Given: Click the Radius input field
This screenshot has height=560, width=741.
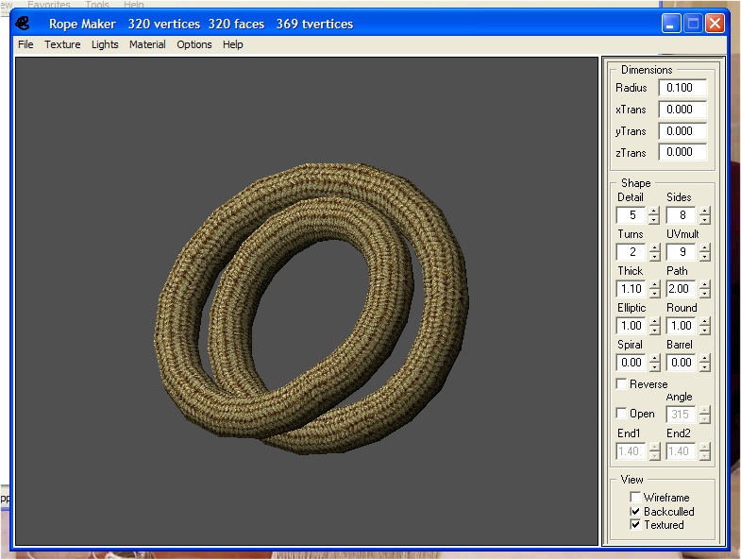Looking at the screenshot, I should click(682, 88).
